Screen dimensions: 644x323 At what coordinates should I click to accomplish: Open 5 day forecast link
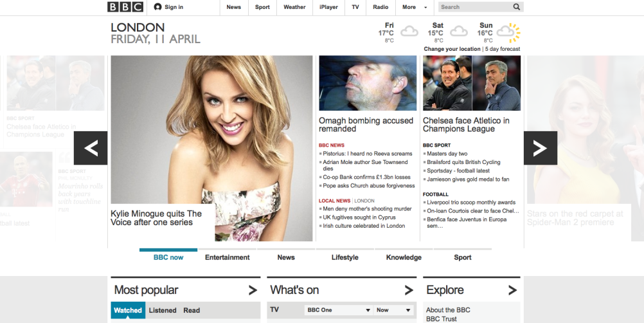(503, 49)
